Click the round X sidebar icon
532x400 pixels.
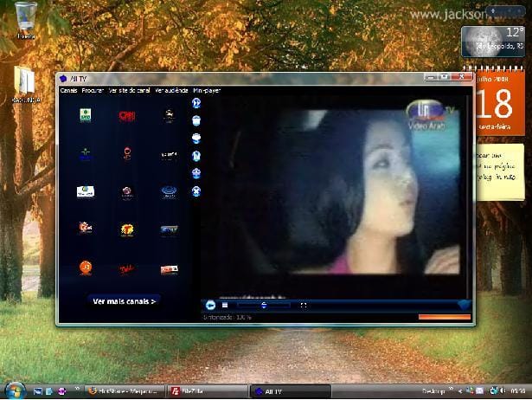(x=196, y=191)
